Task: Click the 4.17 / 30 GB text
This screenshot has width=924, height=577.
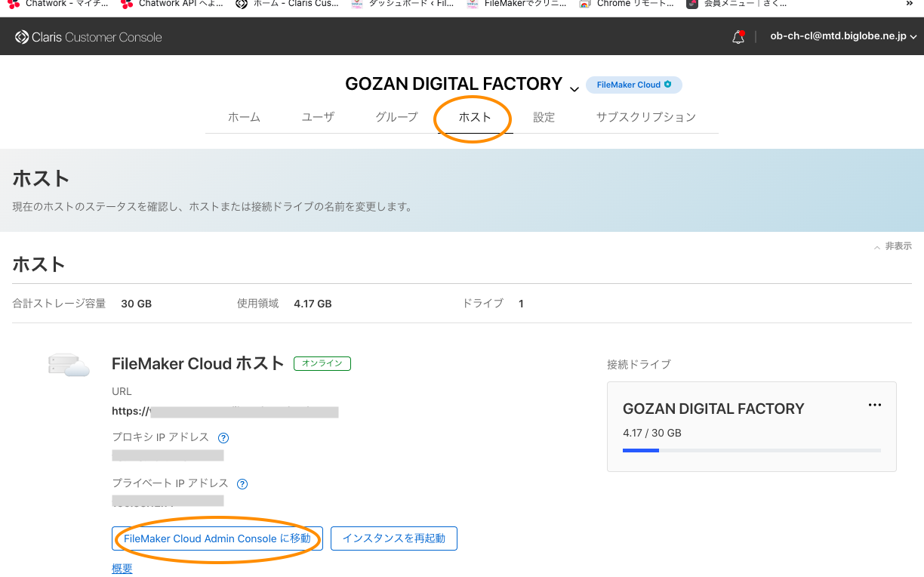Action: [x=652, y=434]
